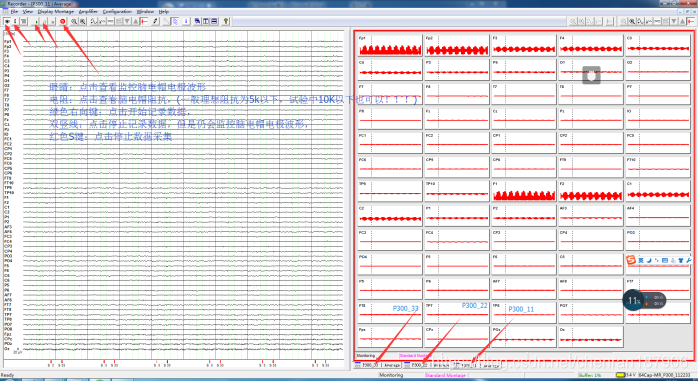Click the third toolbar icon after impedance
Screen dimensions: 698x381
pyautogui.click(x=23, y=21)
